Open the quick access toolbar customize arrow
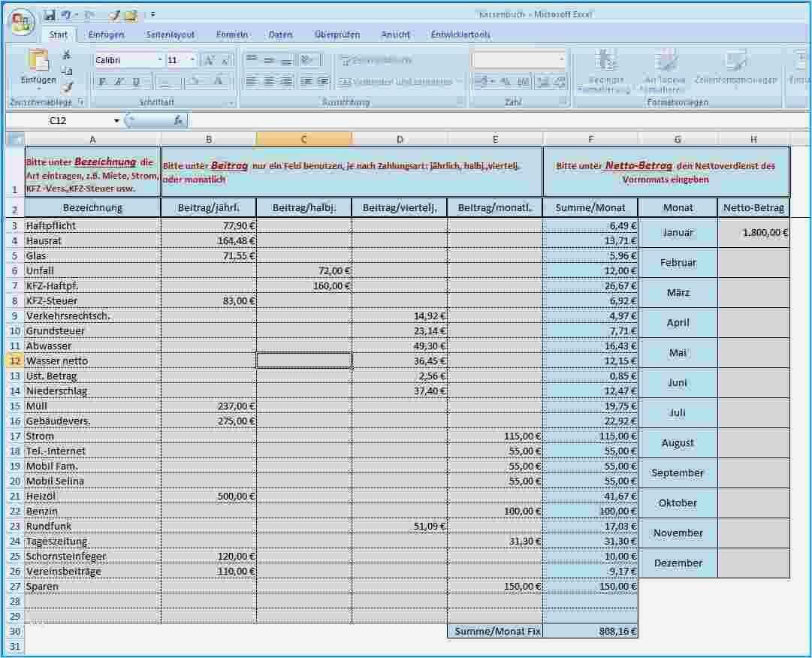The width and height of the screenshot is (812, 658). pyautogui.click(x=152, y=15)
